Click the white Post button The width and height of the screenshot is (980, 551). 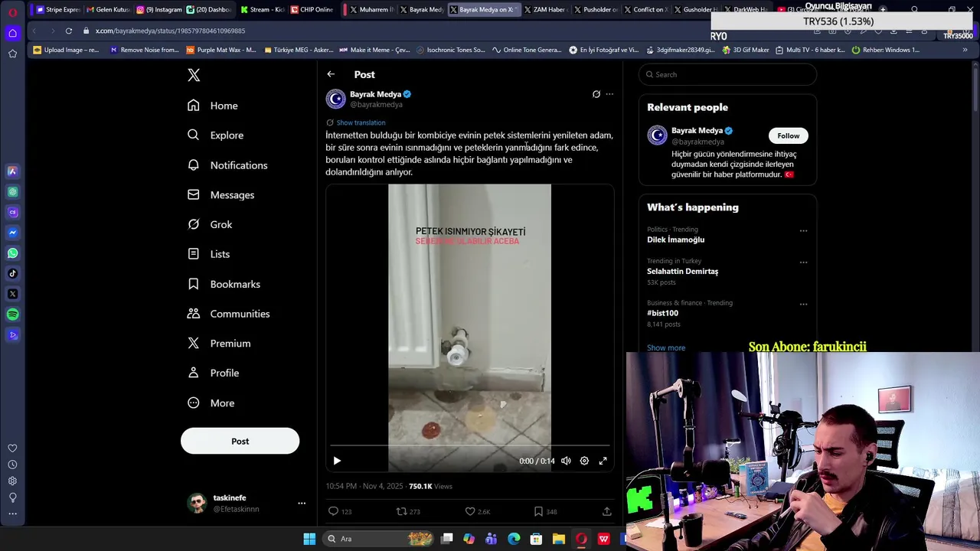pos(240,441)
